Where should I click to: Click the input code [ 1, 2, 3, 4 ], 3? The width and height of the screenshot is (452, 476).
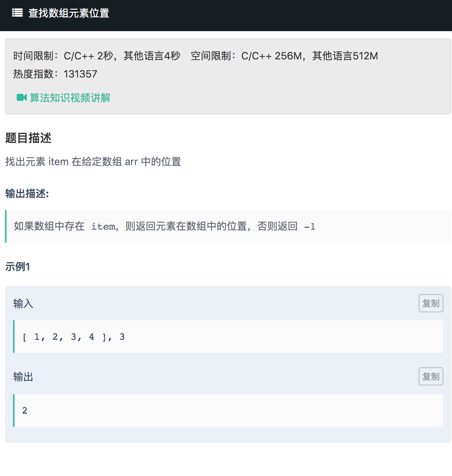(74, 337)
